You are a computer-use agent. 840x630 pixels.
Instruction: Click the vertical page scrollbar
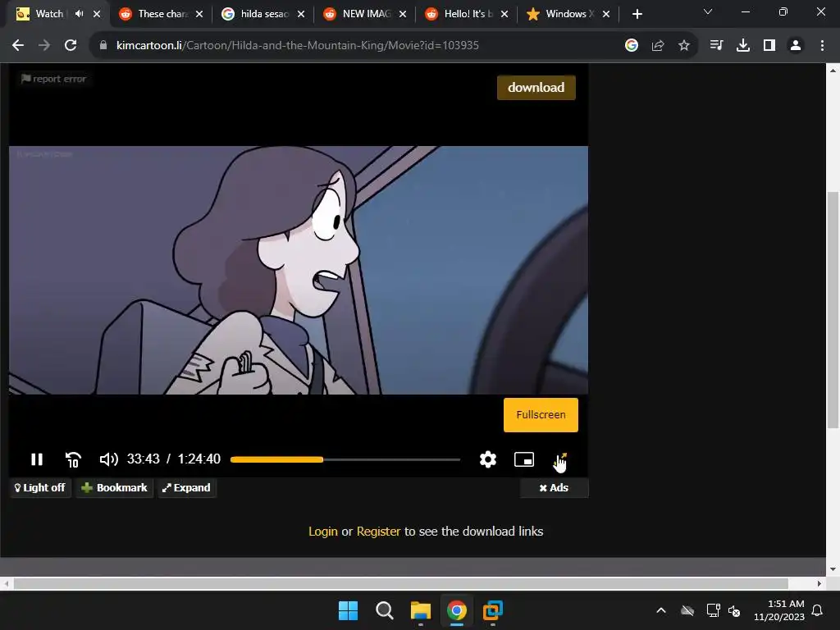pyautogui.click(x=833, y=310)
